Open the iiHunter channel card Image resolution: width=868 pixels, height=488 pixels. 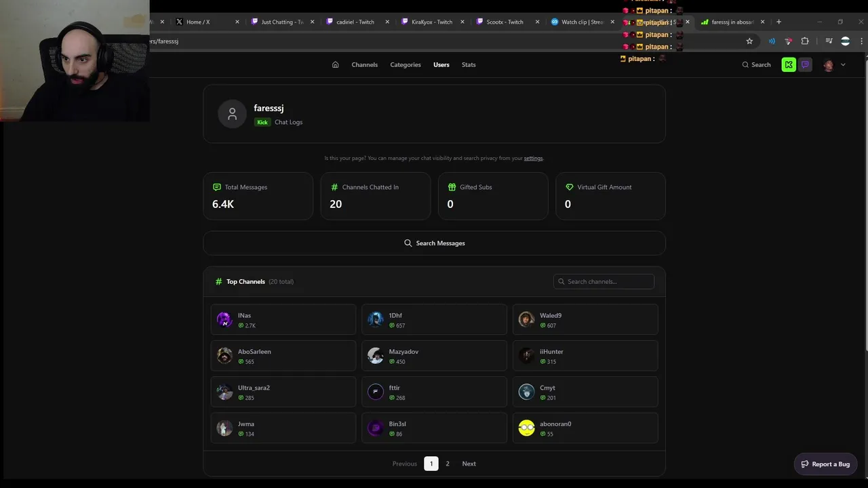(x=585, y=356)
